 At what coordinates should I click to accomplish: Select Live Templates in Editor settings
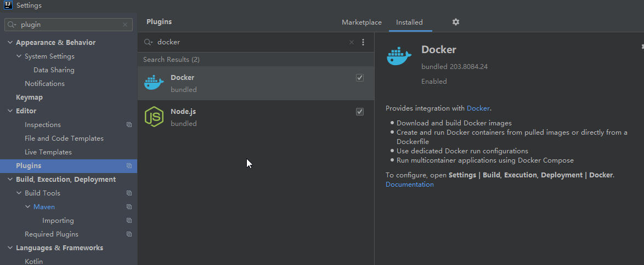[48, 152]
